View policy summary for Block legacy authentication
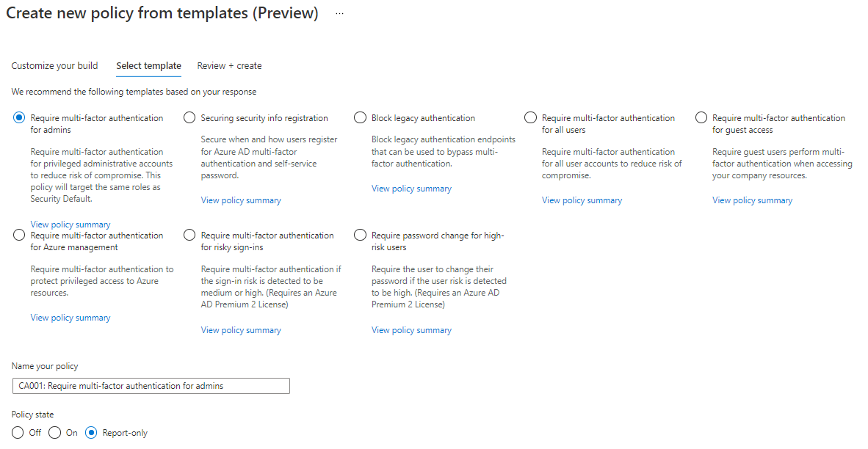Image resolution: width=868 pixels, height=449 pixels. pyautogui.click(x=411, y=189)
